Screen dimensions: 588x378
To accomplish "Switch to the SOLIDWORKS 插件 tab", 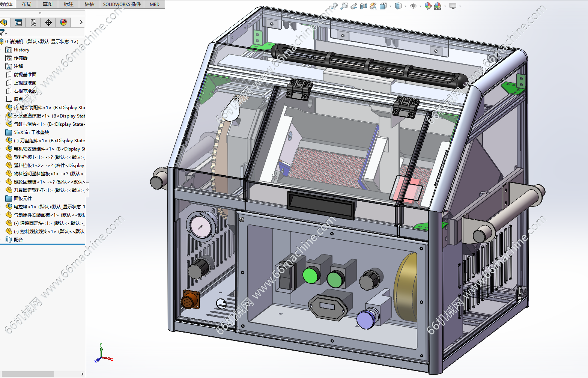I will [122, 5].
